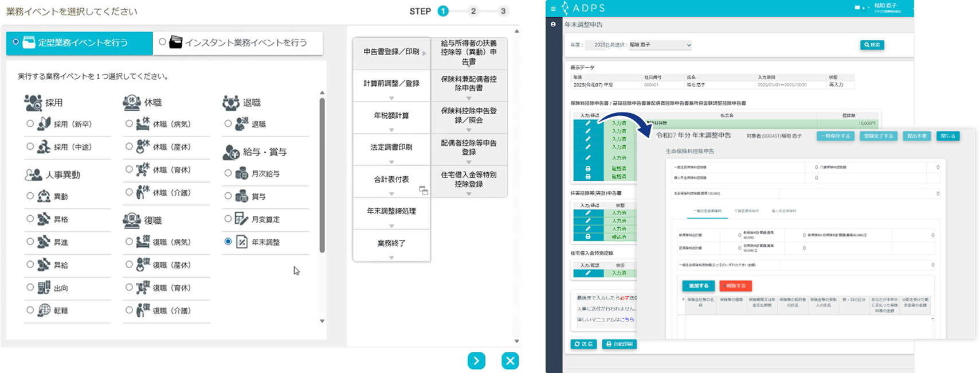
Task: Choose the 休職（介護） radio button
Action: pos(129,192)
